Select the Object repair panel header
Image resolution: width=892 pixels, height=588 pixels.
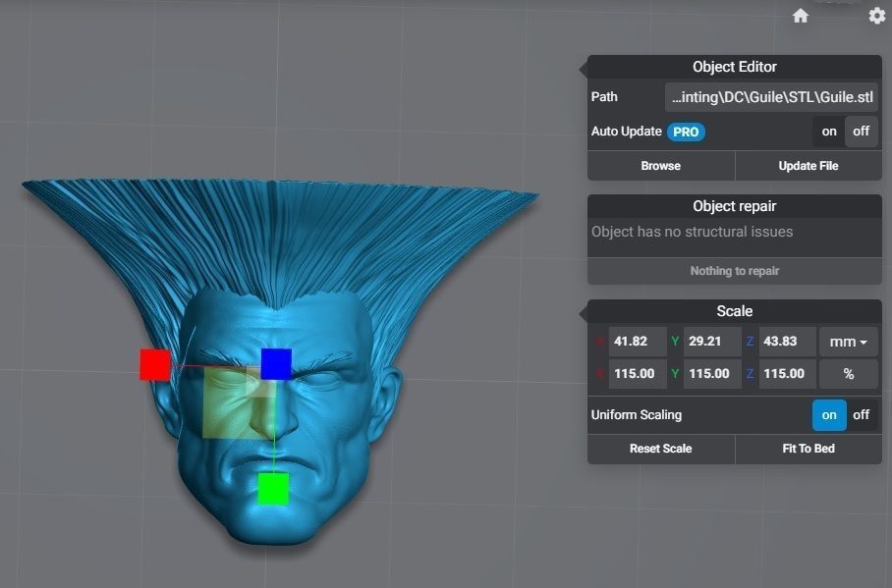(735, 206)
